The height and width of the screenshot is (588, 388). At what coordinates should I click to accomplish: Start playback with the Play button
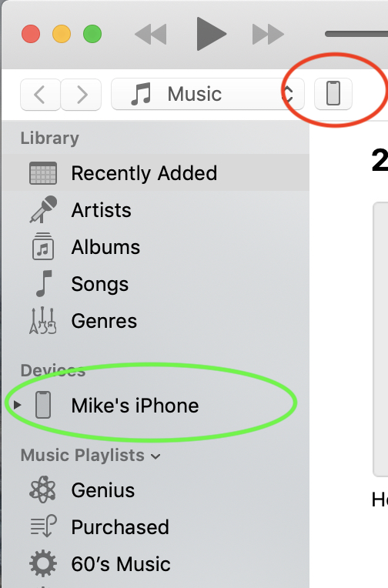click(x=211, y=34)
